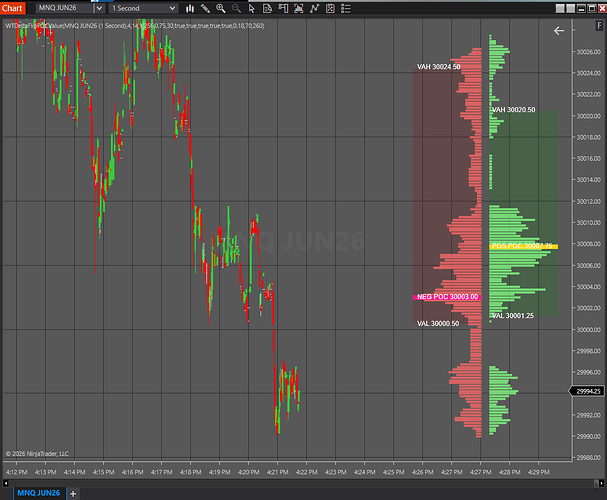Screen dimensions: 607x500
Task: Click horizontal scrollbar right arrow
Action: click(601, 483)
